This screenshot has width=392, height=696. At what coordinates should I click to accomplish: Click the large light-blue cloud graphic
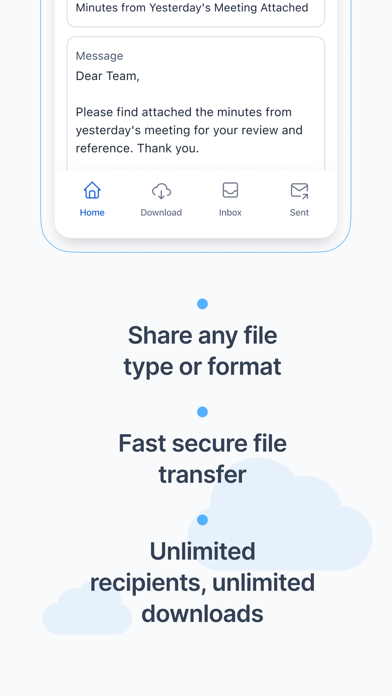point(280,515)
